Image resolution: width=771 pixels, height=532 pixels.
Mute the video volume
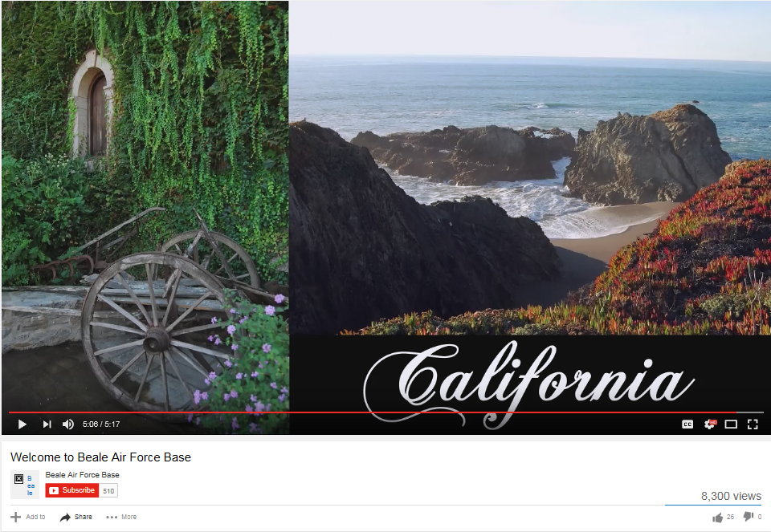click(67, 424)
